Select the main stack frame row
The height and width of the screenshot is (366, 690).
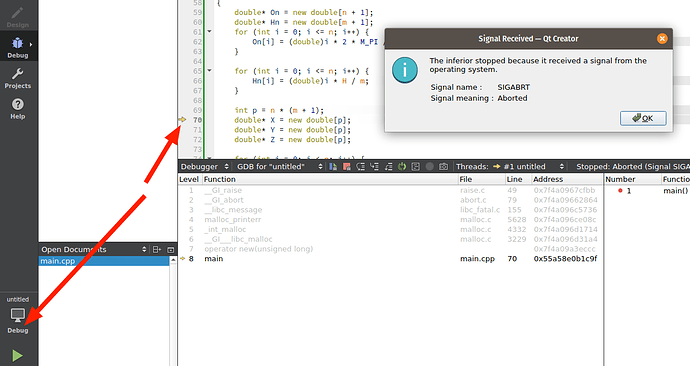click(x=389, y=259)
